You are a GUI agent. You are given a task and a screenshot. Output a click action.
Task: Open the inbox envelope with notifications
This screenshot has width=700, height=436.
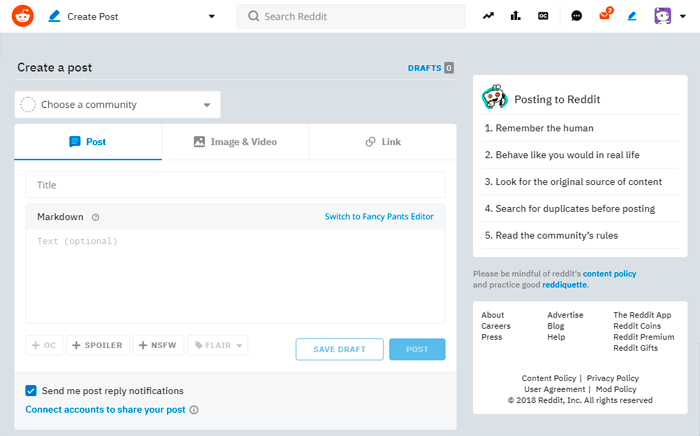(605, 14)
